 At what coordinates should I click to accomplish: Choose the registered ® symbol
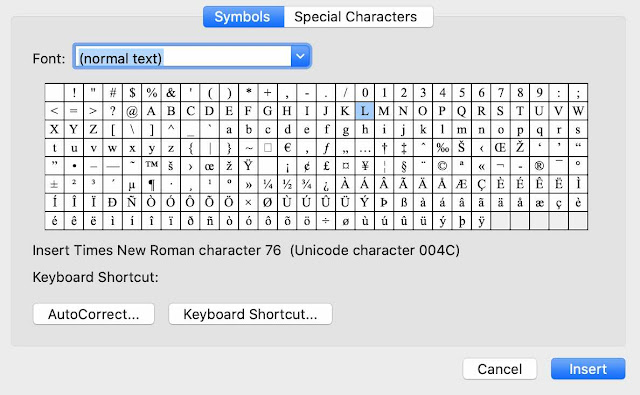point(539,166)
